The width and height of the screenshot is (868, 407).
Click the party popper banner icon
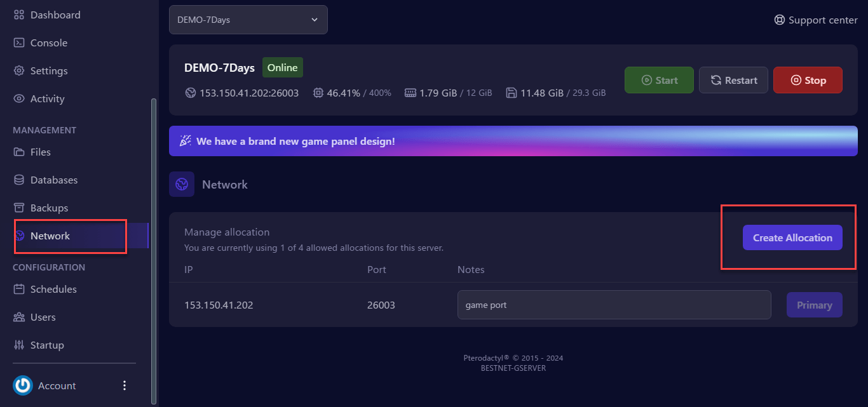(x=185, y=141)
